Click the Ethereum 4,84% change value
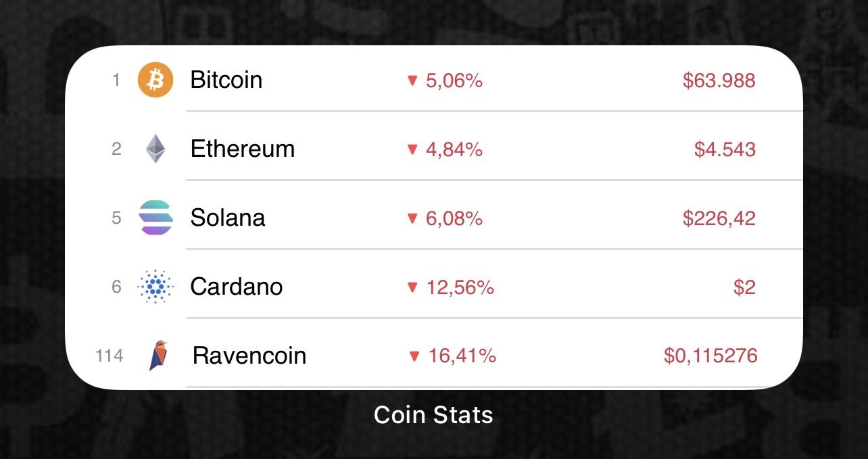 454,149
